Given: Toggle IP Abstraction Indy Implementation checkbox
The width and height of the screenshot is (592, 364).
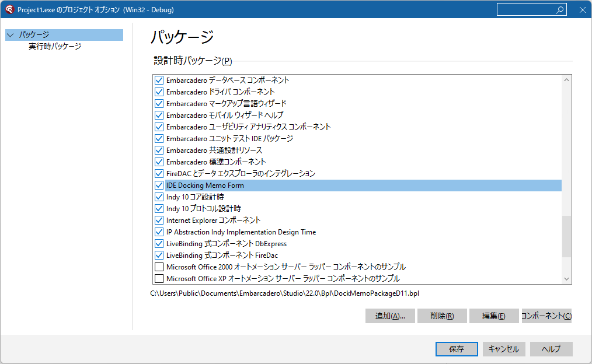Looking at the screenshot, I should coord(159,232).
